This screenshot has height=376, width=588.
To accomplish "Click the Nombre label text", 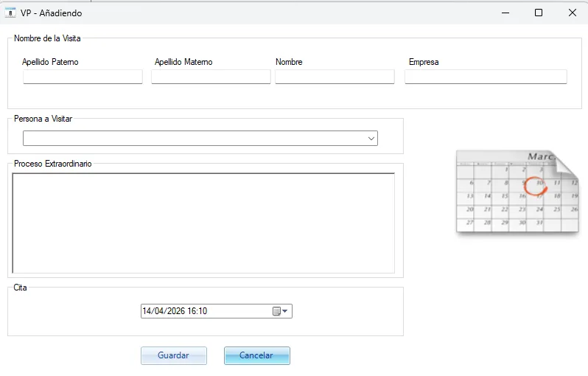I will point(289,62).
